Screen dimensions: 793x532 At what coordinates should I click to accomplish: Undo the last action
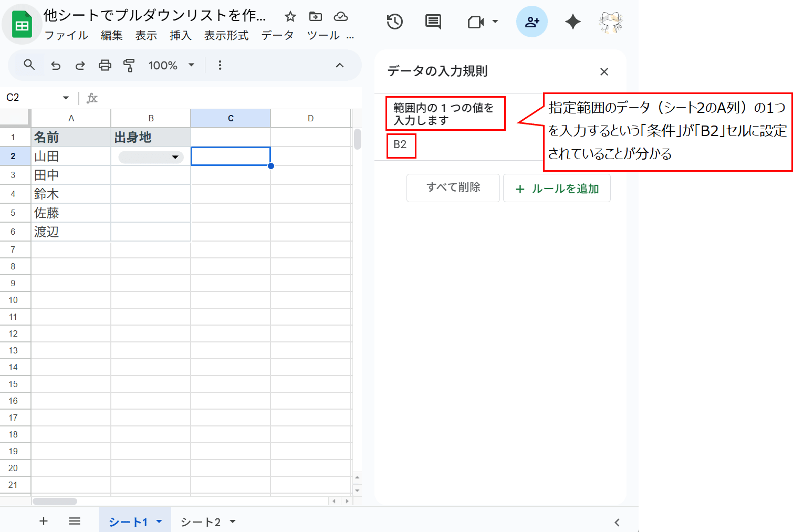coord(55,65)
